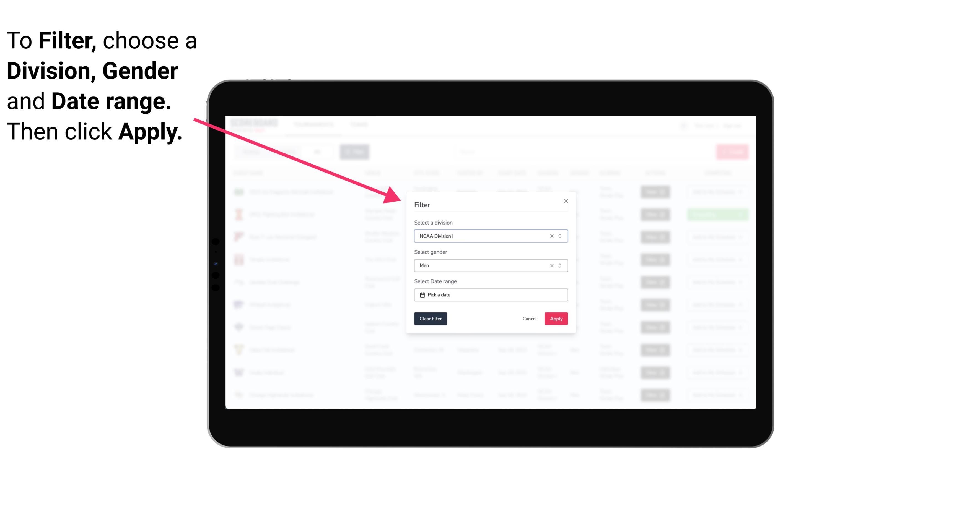Click the Pick a date input field
The image size is (980, 527).
490,295
